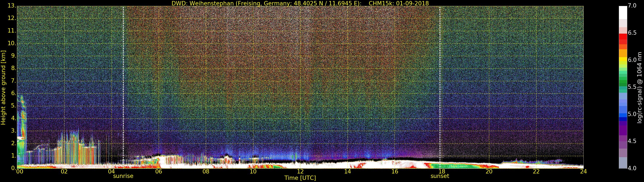Select the '18' time axis tick label
The image size is (644, 182).
[442, 172]
